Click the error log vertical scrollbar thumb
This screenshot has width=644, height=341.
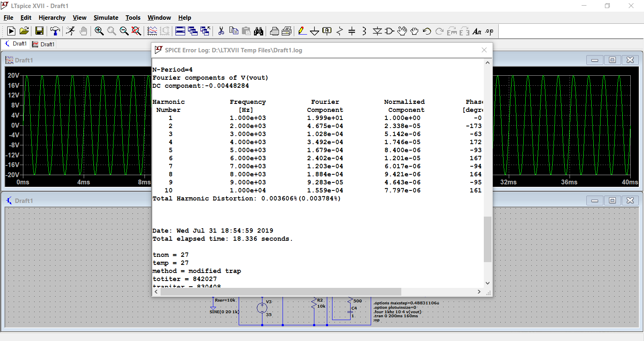[487, 239]
